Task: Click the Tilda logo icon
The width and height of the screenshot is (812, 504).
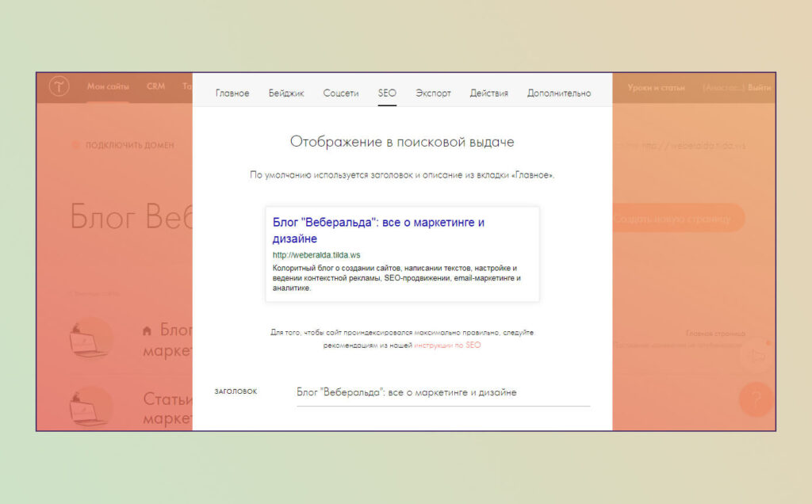Action: coord(59,86)
